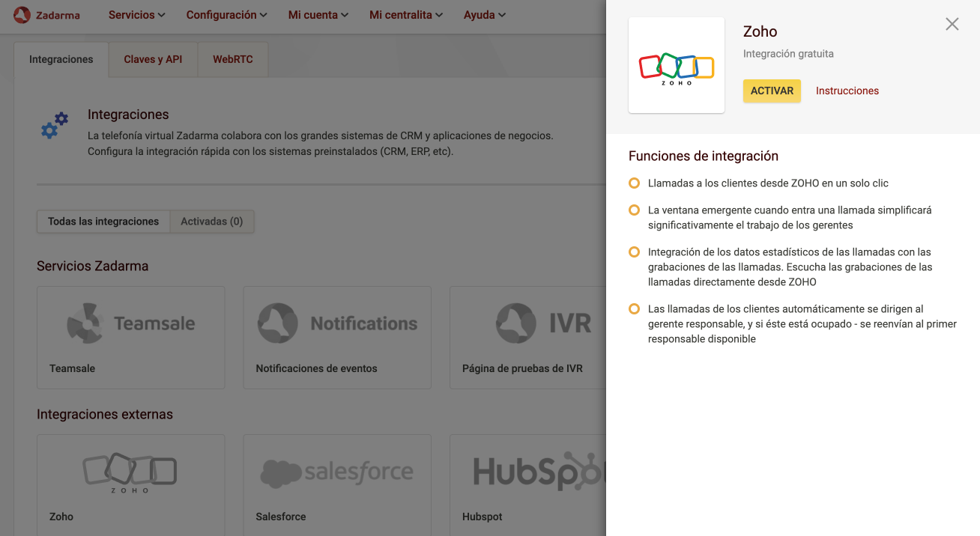
Task: Click 'Llamadas a los clientes desde ZOHO' text
Action: [768, 183]
